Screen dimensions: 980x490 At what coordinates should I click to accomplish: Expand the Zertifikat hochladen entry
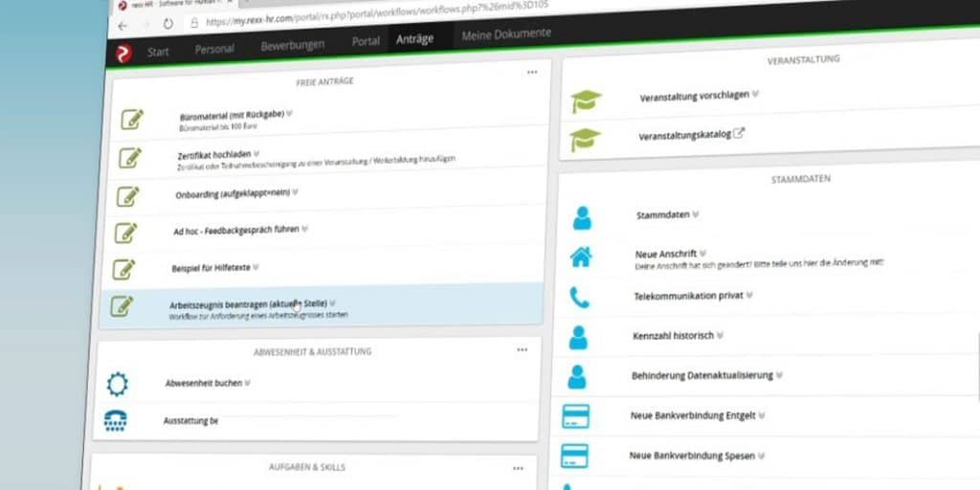214,155
